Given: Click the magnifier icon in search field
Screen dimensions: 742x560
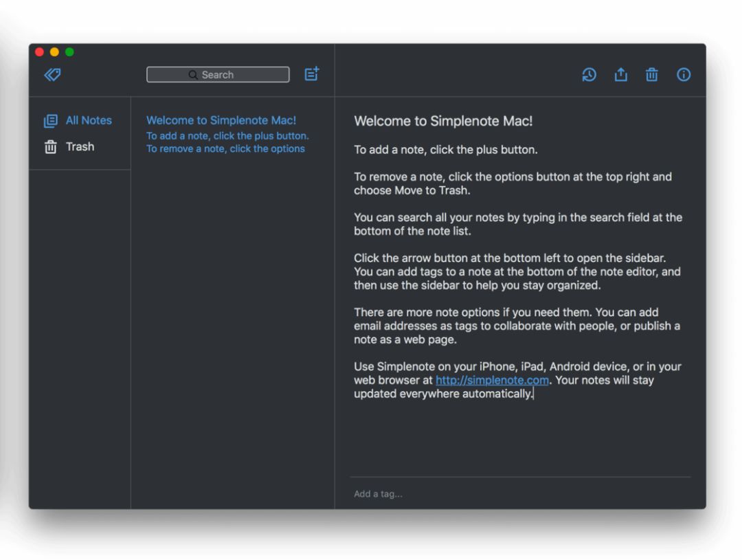Looking at the screenshot, I should pos(193,75).
